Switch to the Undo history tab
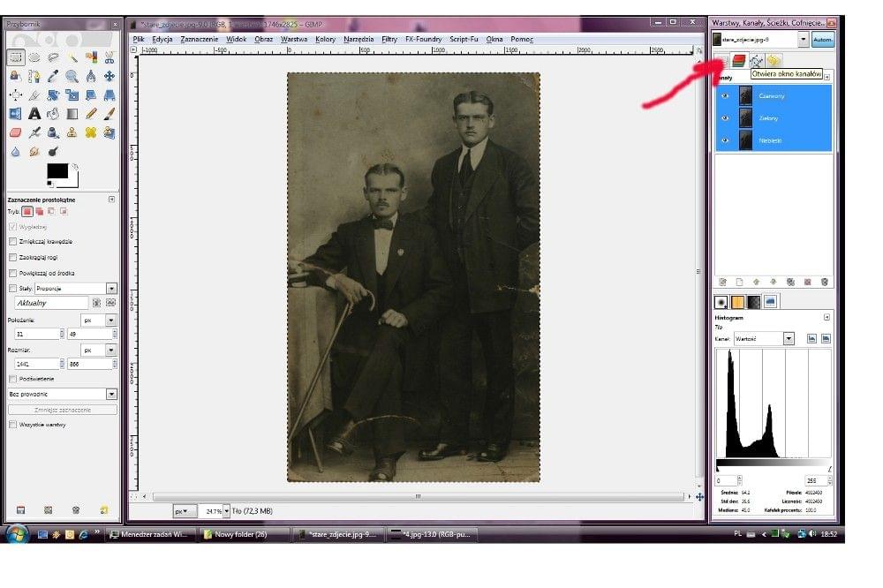The width and height of the screenshot is (883, 588). click(774, 60)
